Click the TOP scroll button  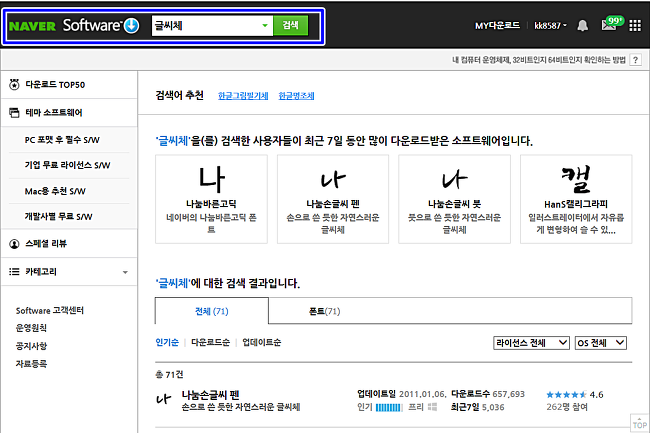tap(639, 423)
